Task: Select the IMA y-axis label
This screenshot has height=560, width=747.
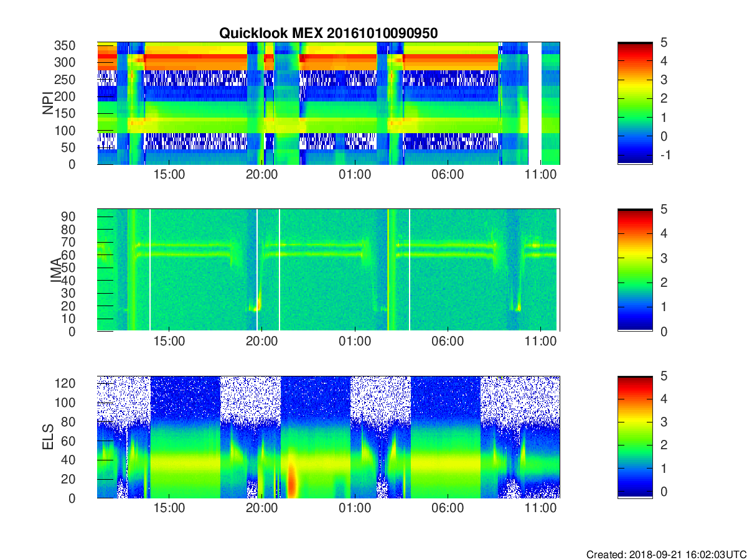Action: [x=56, y=271]
